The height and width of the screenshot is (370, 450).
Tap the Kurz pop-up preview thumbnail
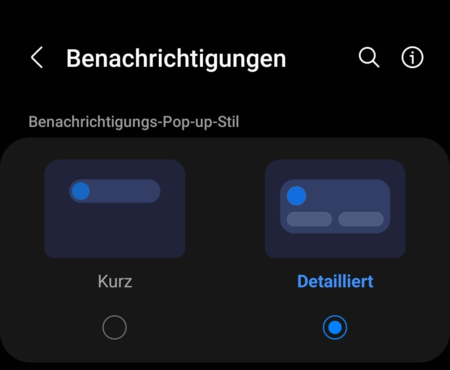click(x=115, y=209)
